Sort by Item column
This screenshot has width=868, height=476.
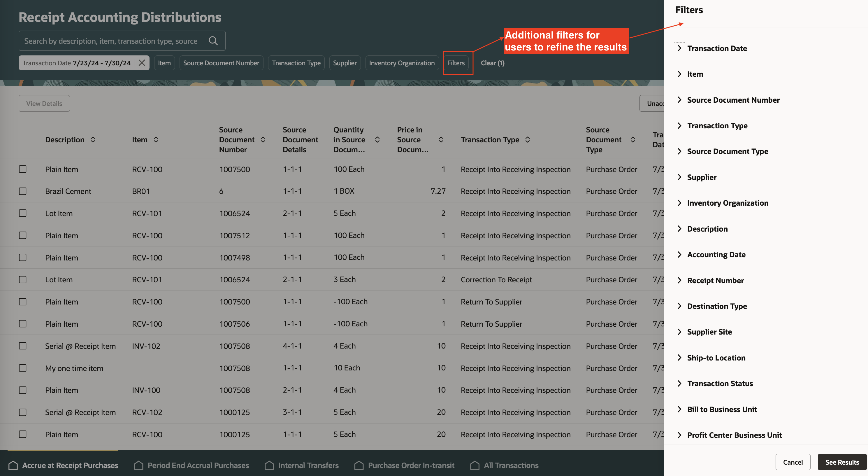tap(156, 140)
